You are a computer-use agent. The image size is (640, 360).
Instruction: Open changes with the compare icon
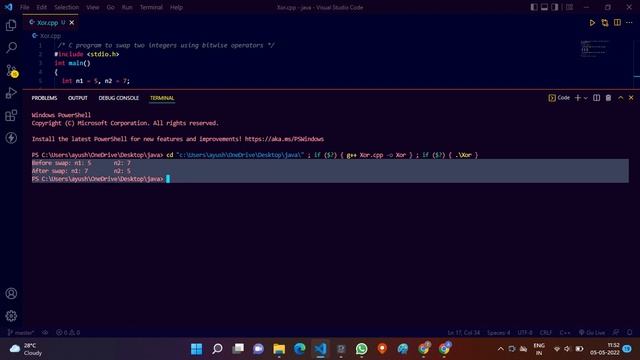tap(604, 23)
